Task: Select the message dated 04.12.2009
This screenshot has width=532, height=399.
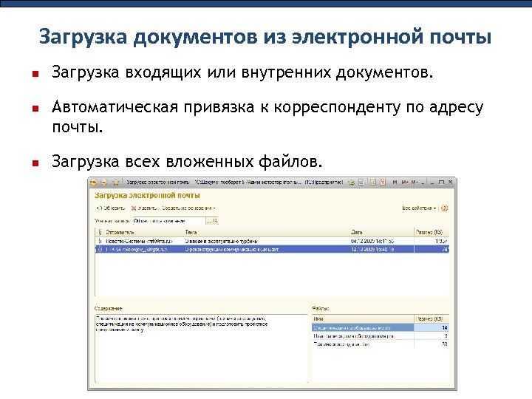Action: tap(273, 241)
